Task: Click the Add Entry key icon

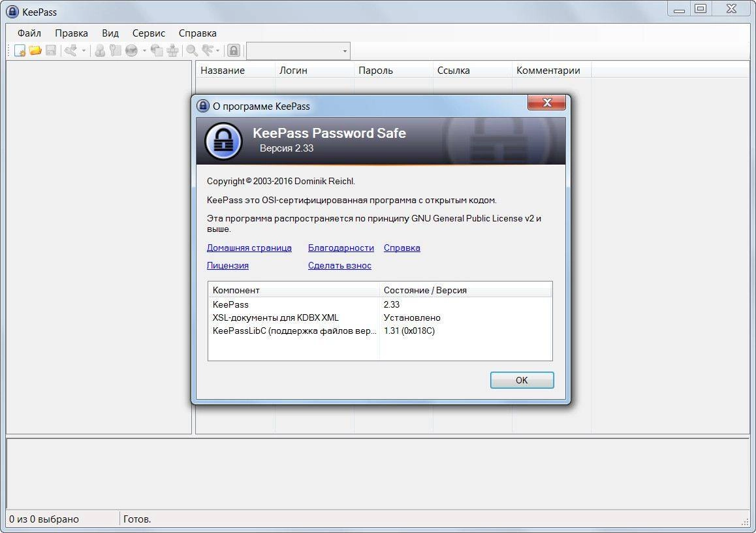Action: pyautogui.click(x=71, y=50)
